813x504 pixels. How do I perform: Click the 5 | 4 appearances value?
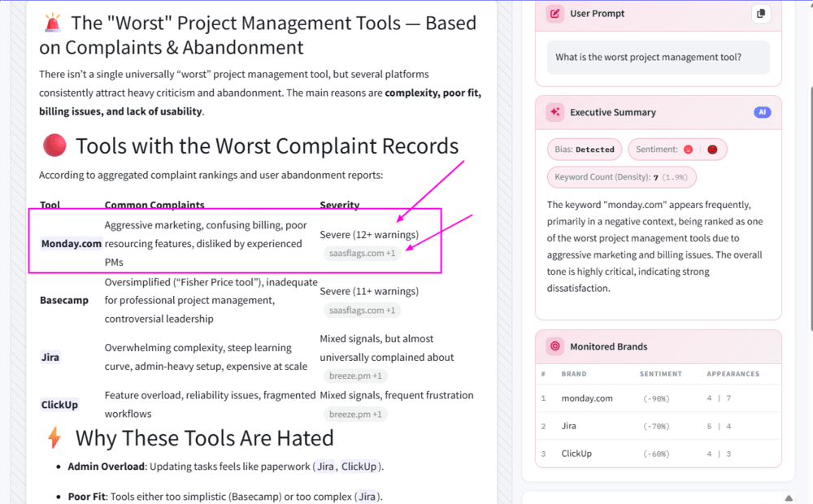[x=719, y=426]
